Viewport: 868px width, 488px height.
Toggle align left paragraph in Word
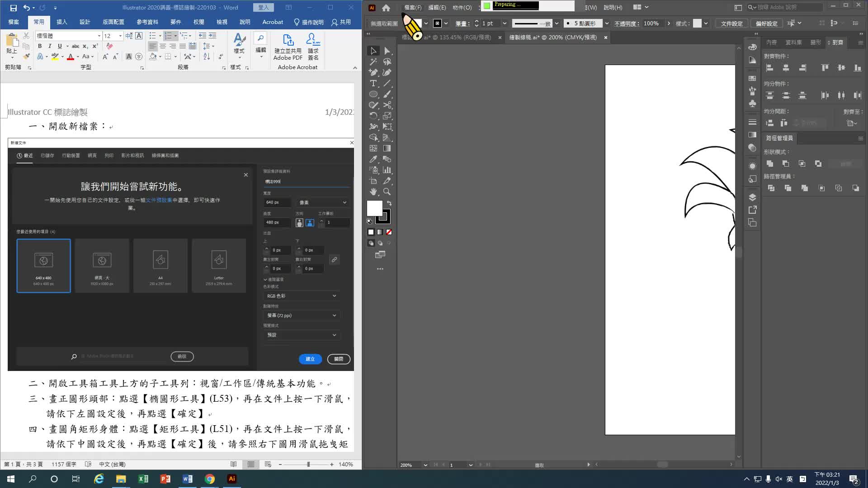point(153,46)
